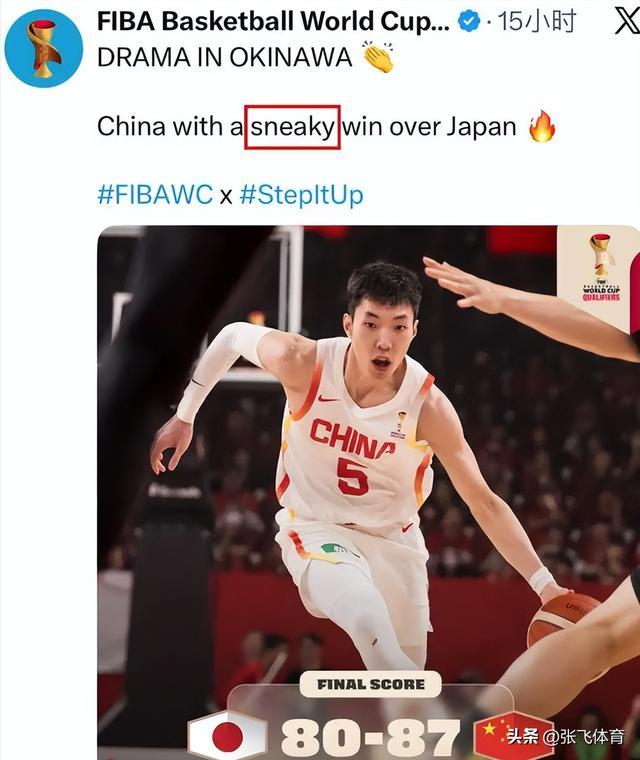
Task: Open the FIBA World Cup profile avatar
Action: click(44, 48)
